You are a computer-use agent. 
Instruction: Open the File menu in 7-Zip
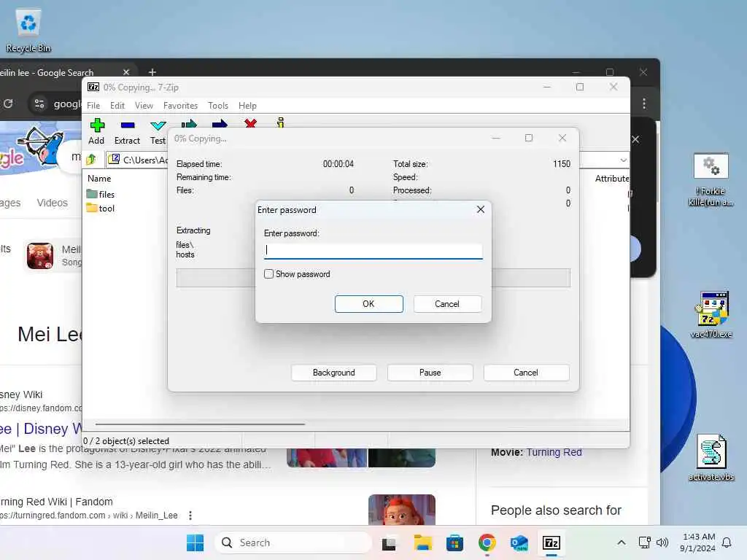coord(93,105)
